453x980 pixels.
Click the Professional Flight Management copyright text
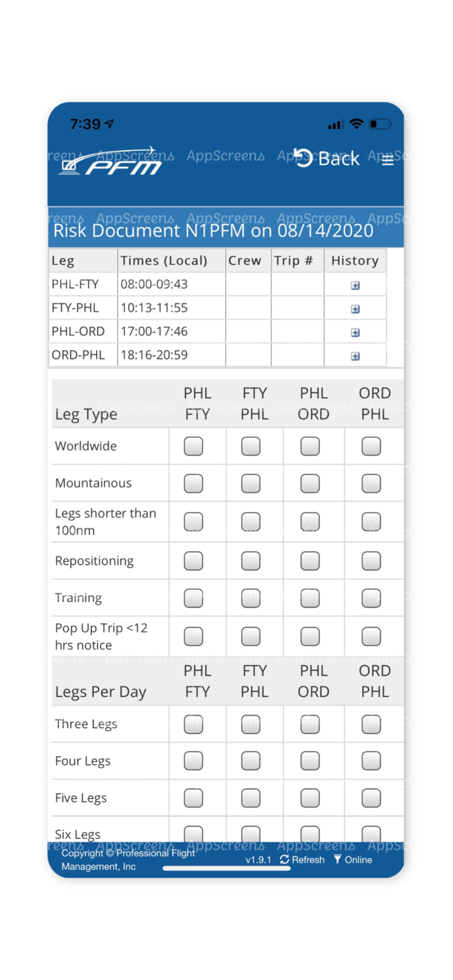[x=126, y=858]
